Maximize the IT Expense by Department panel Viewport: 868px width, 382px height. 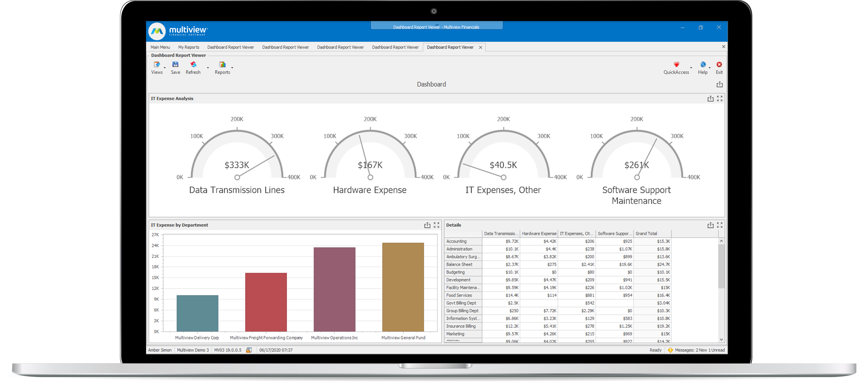point(436,225)
